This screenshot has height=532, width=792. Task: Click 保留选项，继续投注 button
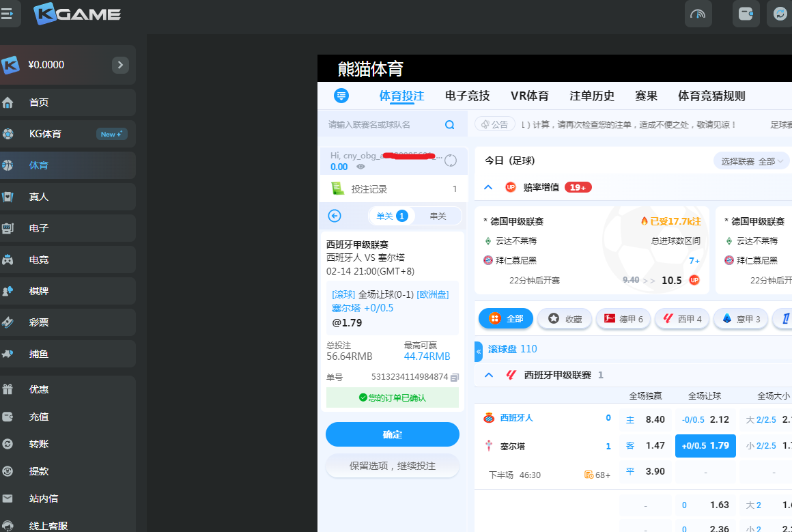[392, 466]
